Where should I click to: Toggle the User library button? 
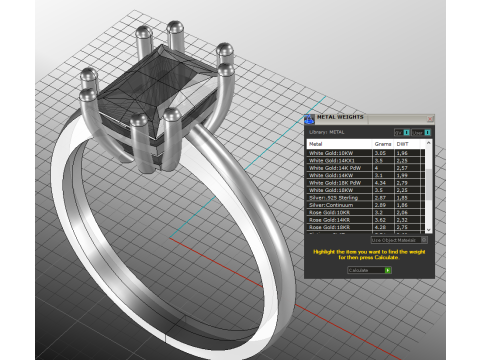(x=421, y=132)
